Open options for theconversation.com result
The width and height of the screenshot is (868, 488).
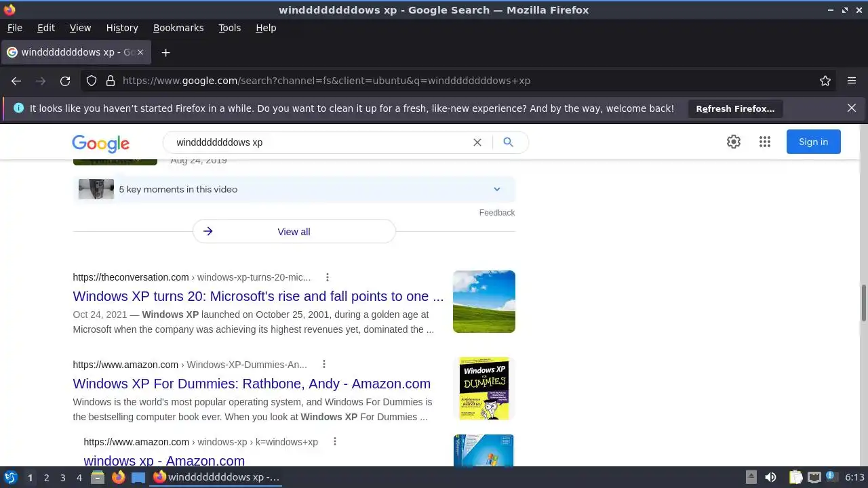pos(328,277)
